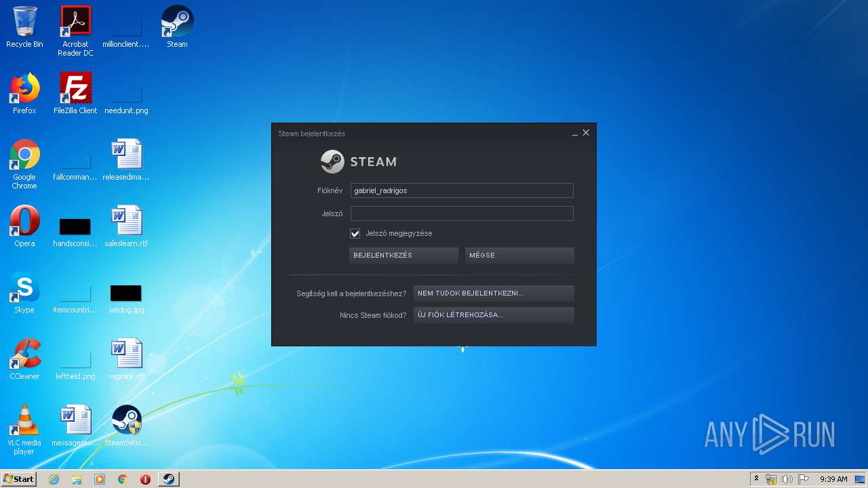Switch to Steam taskbar button

tap(169, 479)
